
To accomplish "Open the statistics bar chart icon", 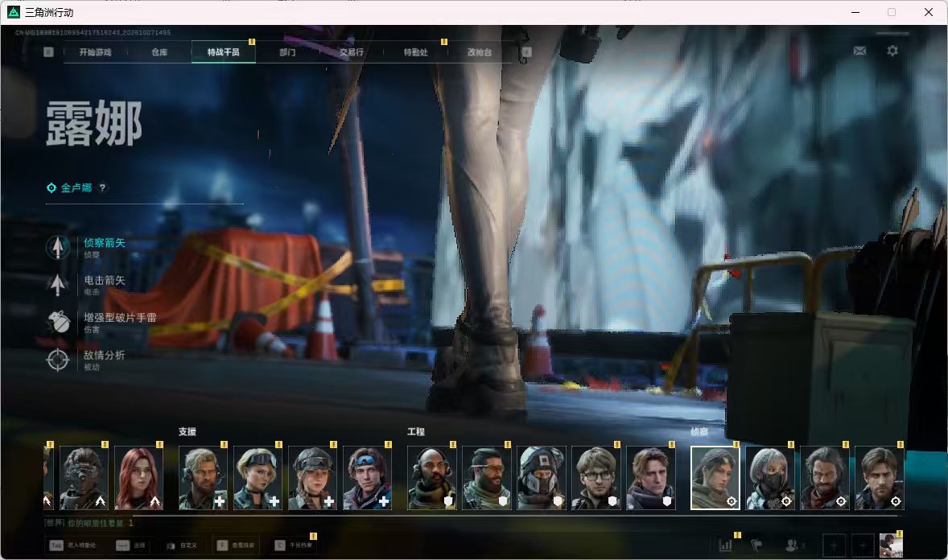I will 726,546.
